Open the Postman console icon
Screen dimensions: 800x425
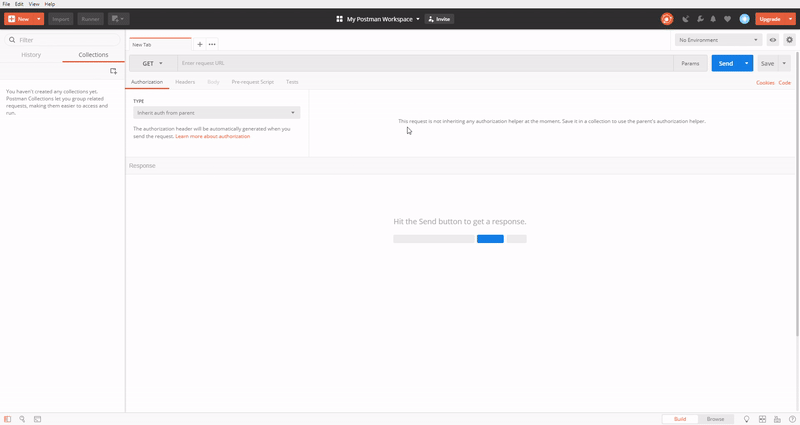pos(37,419)
